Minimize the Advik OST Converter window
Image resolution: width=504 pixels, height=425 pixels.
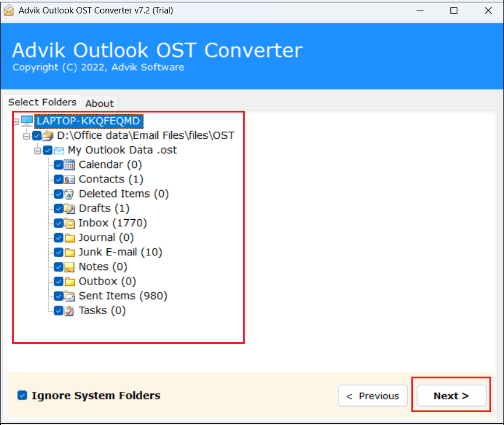coord(420,10)
